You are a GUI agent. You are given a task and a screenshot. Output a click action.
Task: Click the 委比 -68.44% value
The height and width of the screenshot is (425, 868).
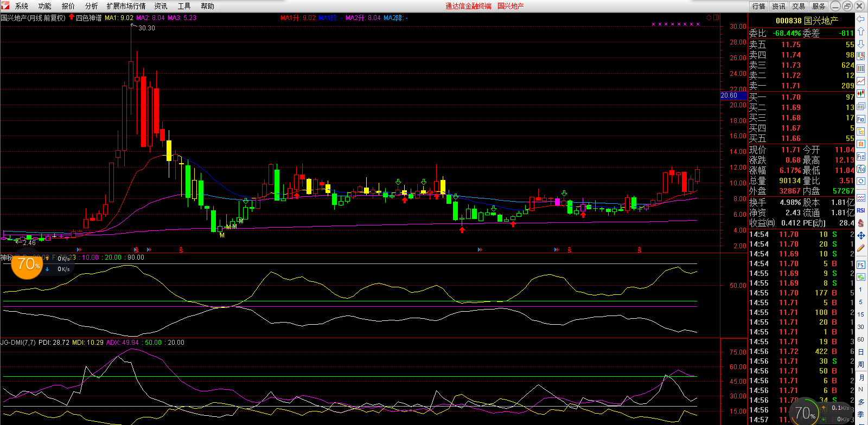click(787, 33)
